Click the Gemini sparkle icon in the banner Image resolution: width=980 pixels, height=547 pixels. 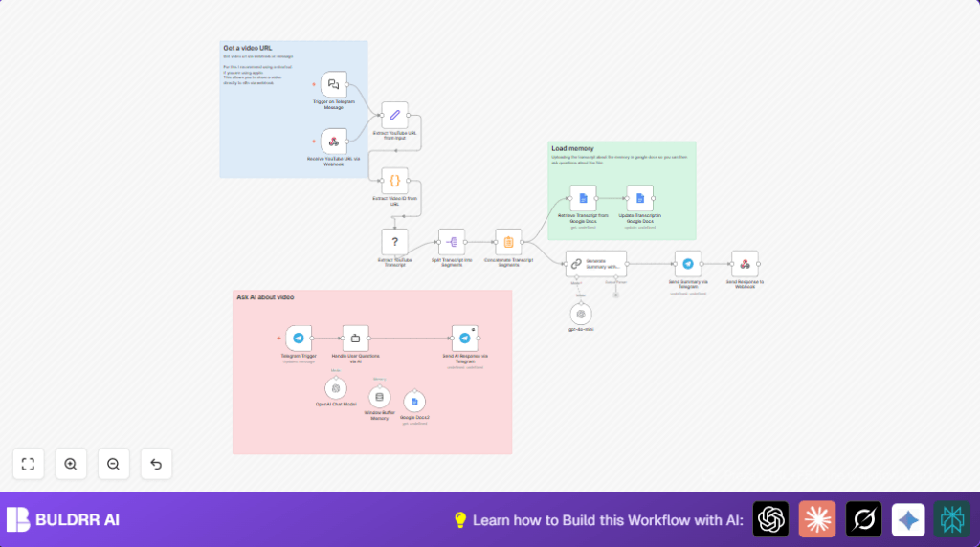(x=908, y=519)
